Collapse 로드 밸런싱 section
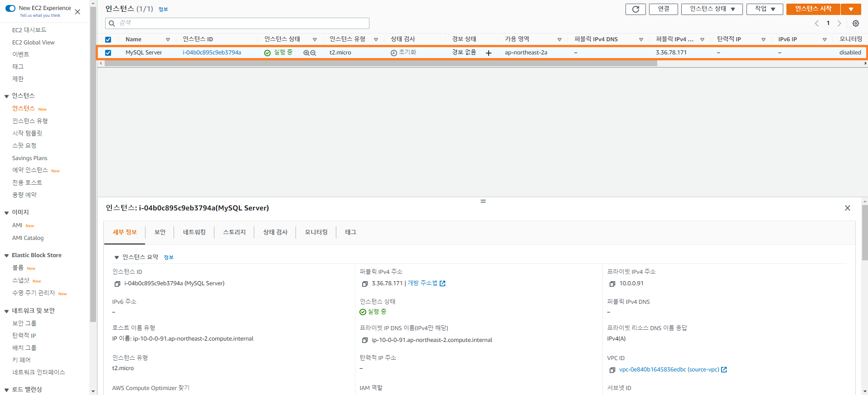The width and height of the screenshot is (868, 395). click(6, 390)
